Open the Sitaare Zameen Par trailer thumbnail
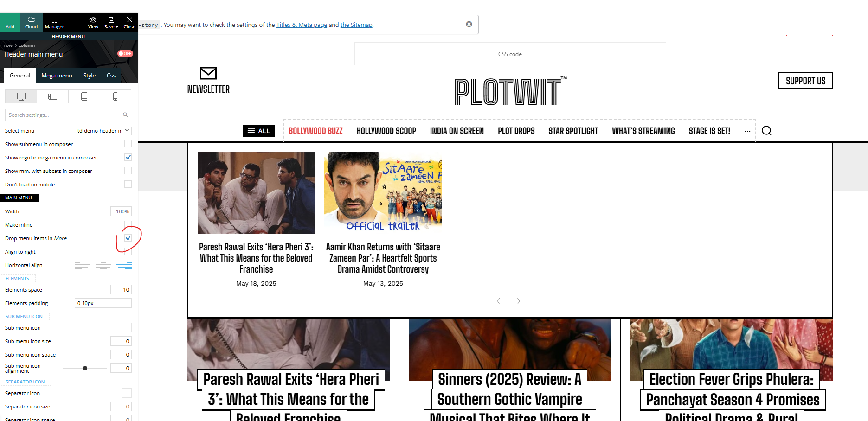868x421 pixels. (383, 193)
